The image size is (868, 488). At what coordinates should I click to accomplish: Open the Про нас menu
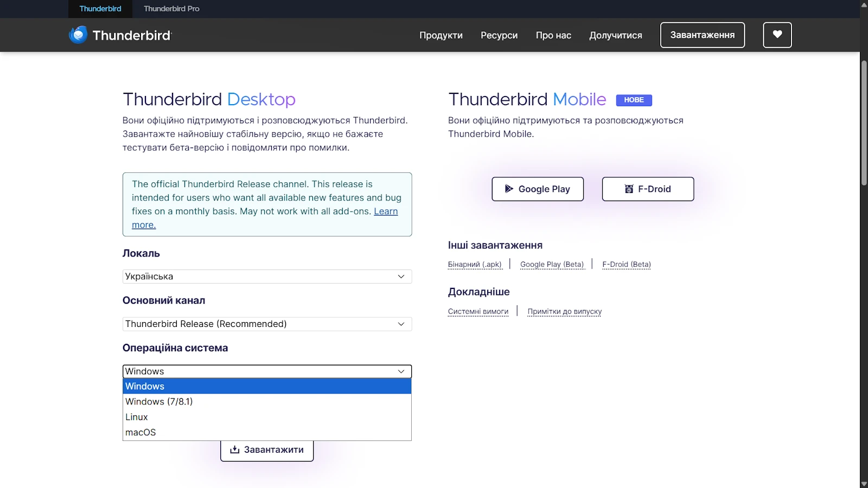coord(553,35)
